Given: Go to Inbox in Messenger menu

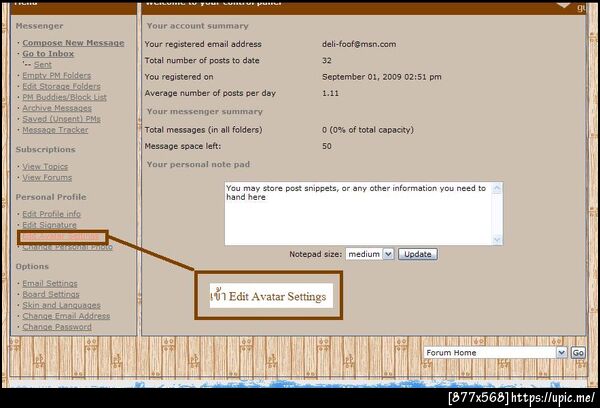Looking at the screenshot, I should pyautogui.click(x=48, y=54).
